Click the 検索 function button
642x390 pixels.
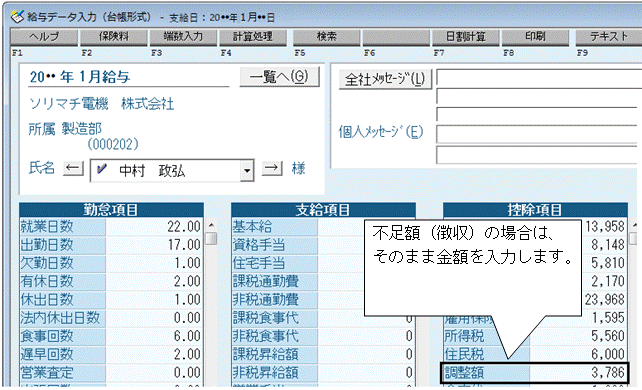(327, 37)
